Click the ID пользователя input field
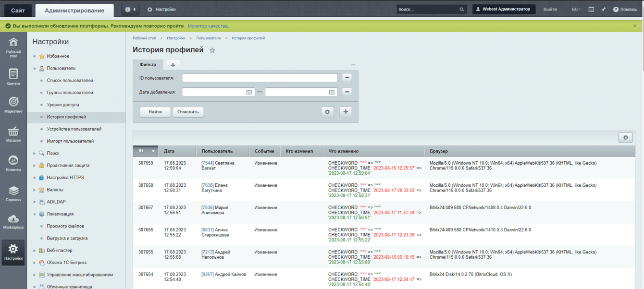Image resolution: width=644 pixels, height=289 pixels. pos(260,78)
